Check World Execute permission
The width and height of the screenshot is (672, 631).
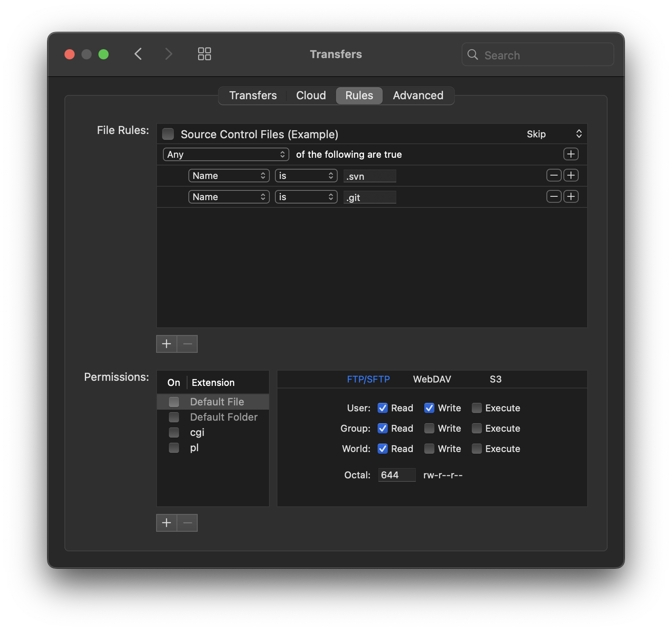[477, 449]
